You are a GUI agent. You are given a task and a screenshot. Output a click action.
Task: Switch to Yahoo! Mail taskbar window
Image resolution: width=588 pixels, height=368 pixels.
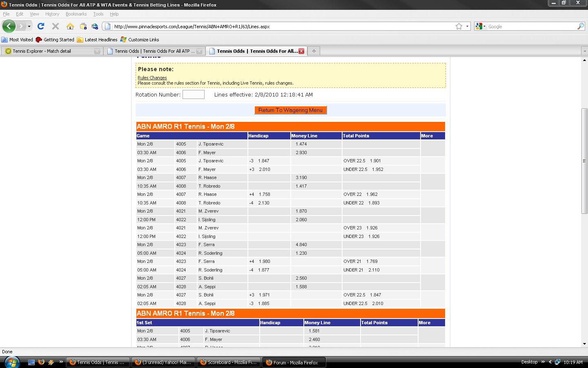tap(163, 362)
